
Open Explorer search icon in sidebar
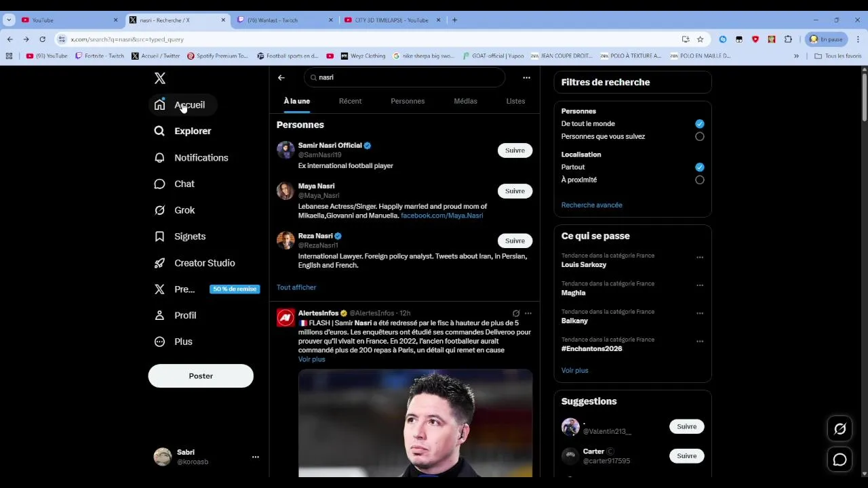pyautogui.click(x=159, y=131)
